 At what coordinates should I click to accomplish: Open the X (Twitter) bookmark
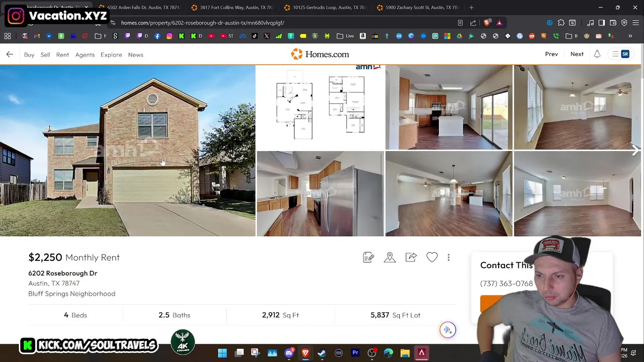coord(267,36)
